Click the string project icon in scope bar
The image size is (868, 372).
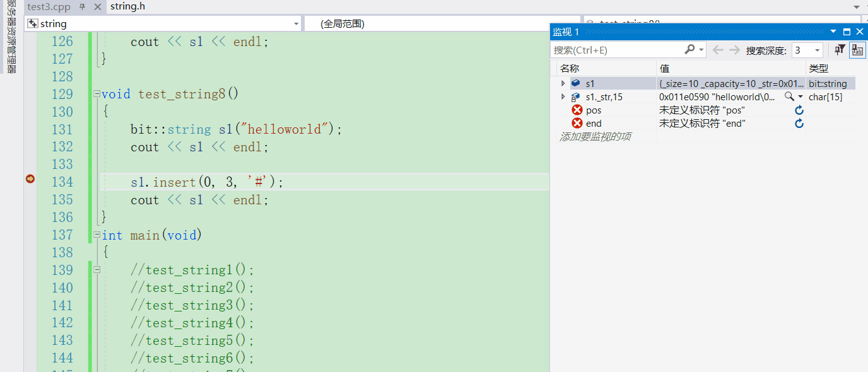[x=33, y=24]
